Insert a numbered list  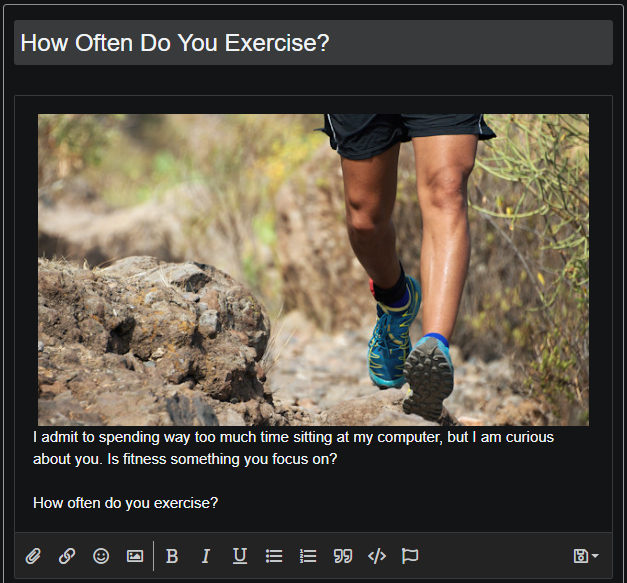(308, 556)
